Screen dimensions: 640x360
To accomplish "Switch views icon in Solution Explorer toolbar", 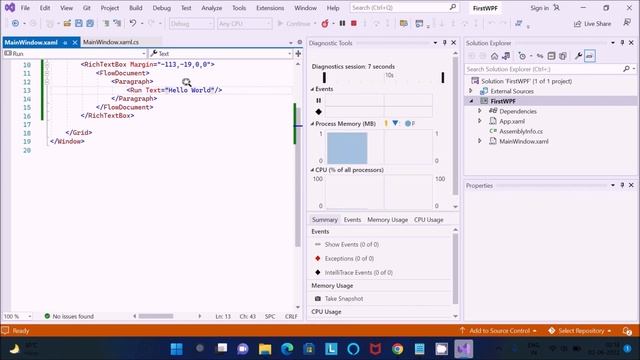I will 506,56.
